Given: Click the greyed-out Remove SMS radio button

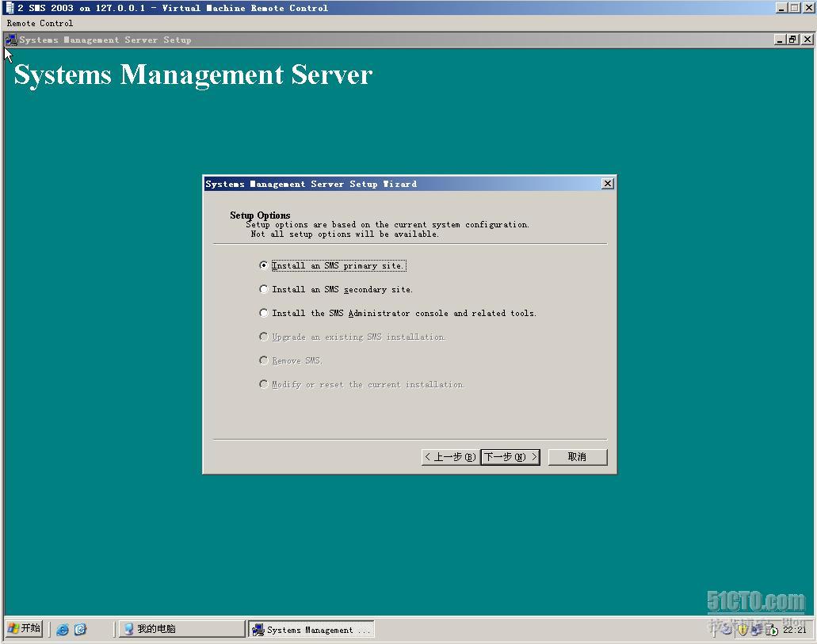Looking at the screenshot, I should [x=264, y=360].
